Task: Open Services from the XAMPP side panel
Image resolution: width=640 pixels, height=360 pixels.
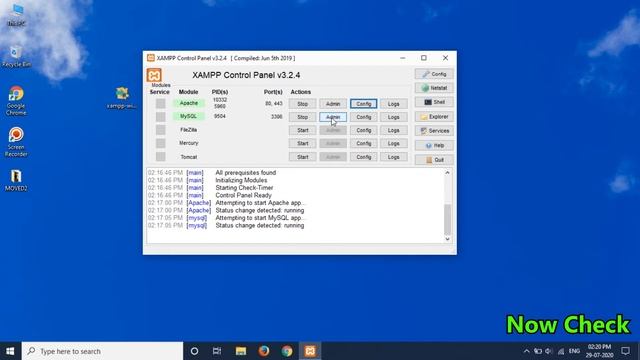Action: click(434, 131)
